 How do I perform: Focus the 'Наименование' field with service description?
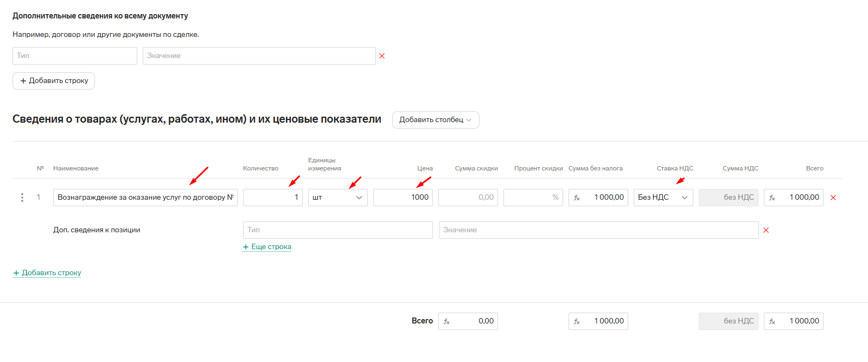(145, 198)
